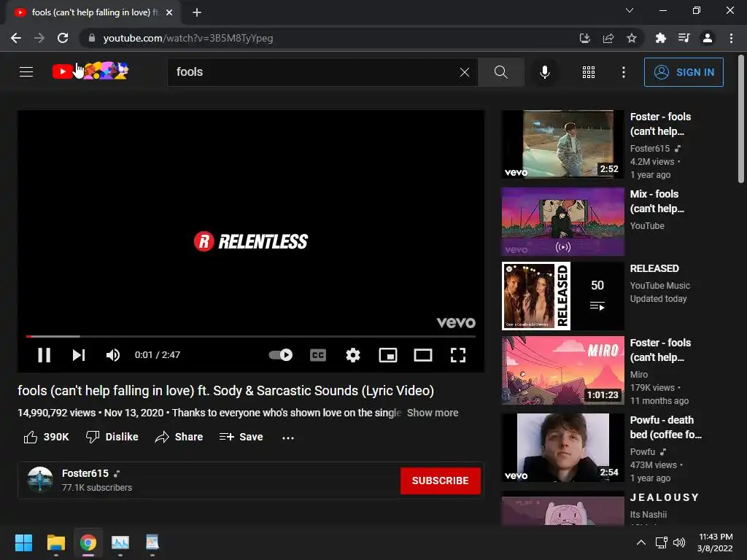747x560 pixels.
Task: Click Powfu - death bed title
Action: pos(665,427)
